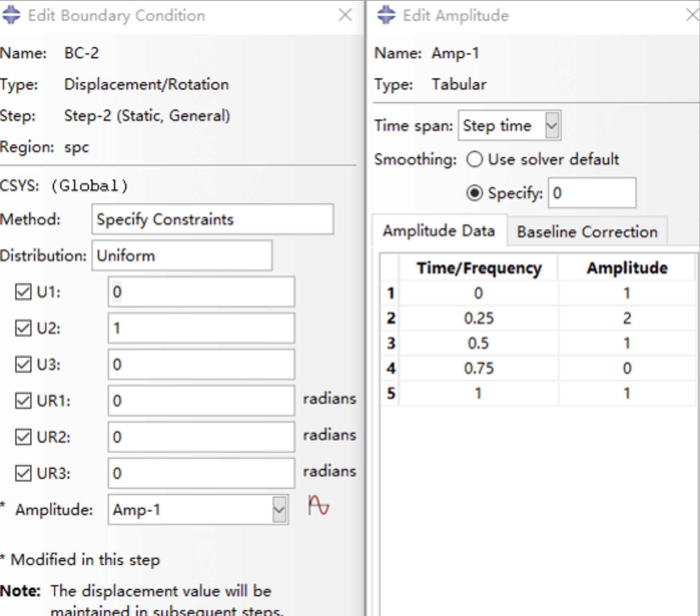Screen dimensions: 700x616
Task: Open the Distribution Uniform field
Action: 182,256
